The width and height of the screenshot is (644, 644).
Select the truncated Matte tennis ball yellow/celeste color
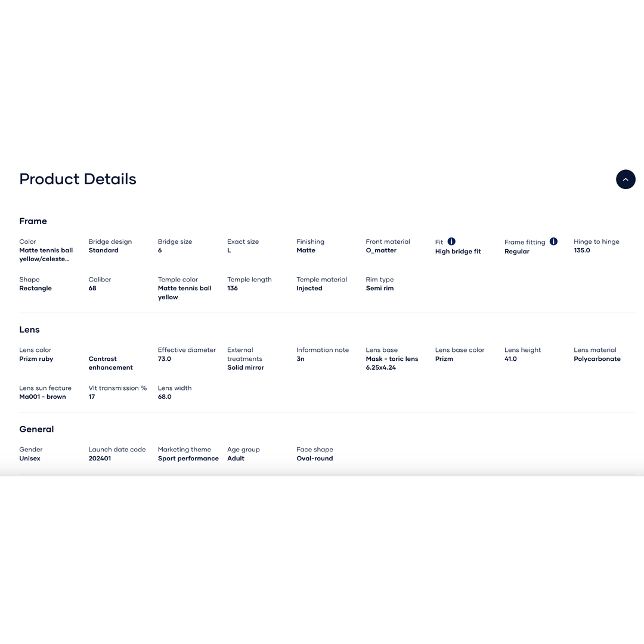point(46,255)
